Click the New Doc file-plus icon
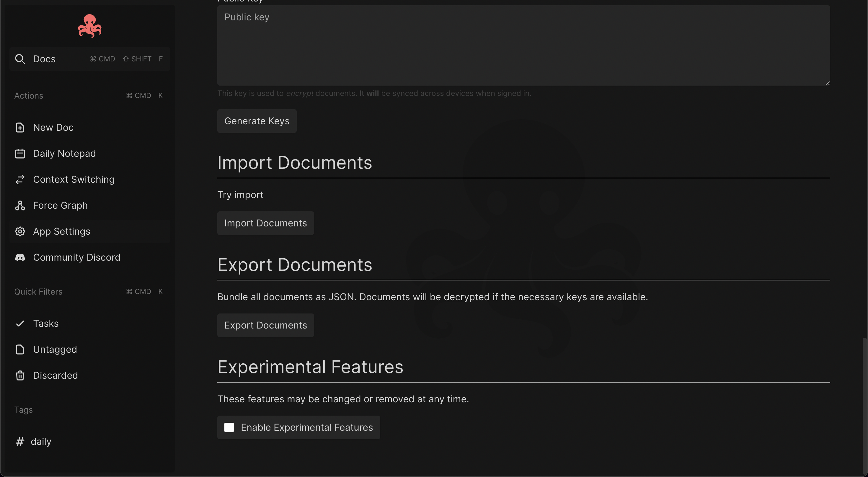Screen dimensions: 868x477 click(x=20, y=128)
